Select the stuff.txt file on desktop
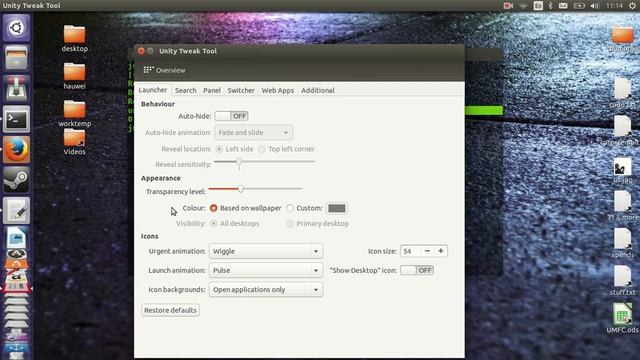 click(622, 281)
